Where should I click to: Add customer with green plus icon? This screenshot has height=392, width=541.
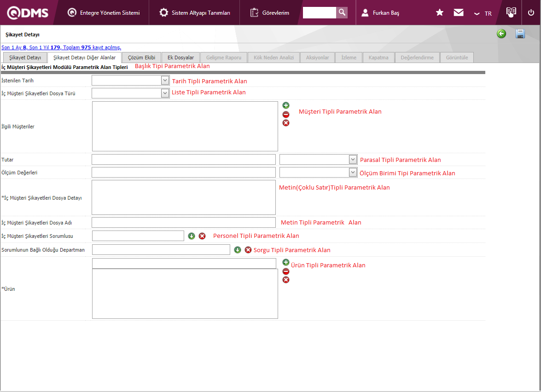click(285, 105)
